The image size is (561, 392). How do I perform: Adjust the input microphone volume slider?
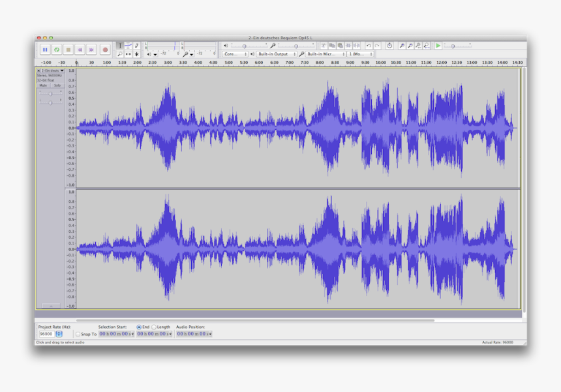click(x=296, y=46)
